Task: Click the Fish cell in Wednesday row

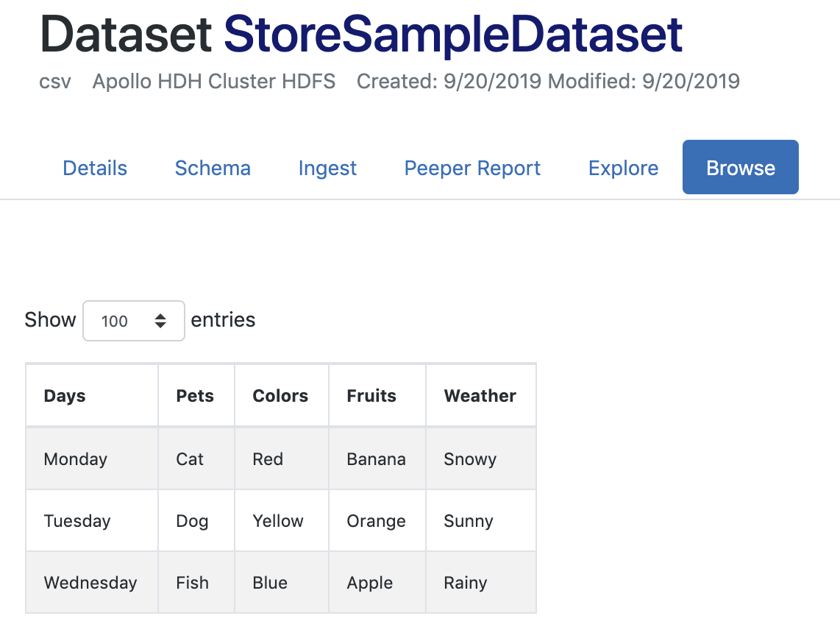Action: point(192,582)
